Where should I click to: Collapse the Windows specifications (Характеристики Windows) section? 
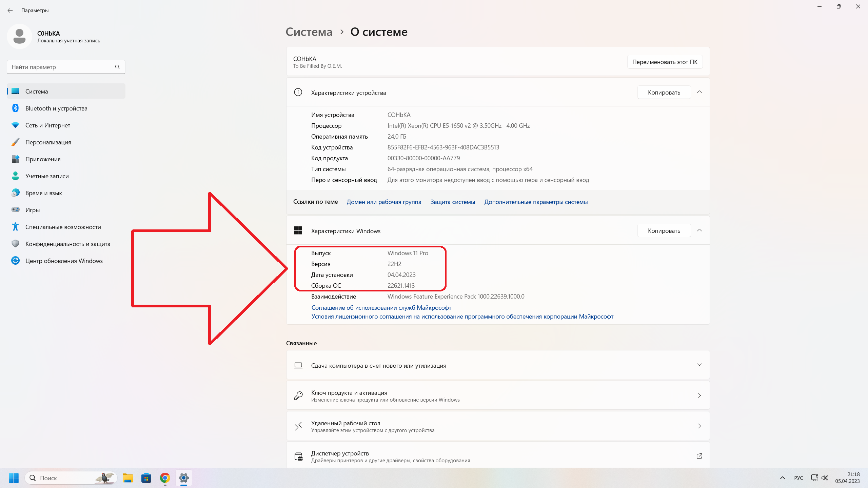point(699,230)
